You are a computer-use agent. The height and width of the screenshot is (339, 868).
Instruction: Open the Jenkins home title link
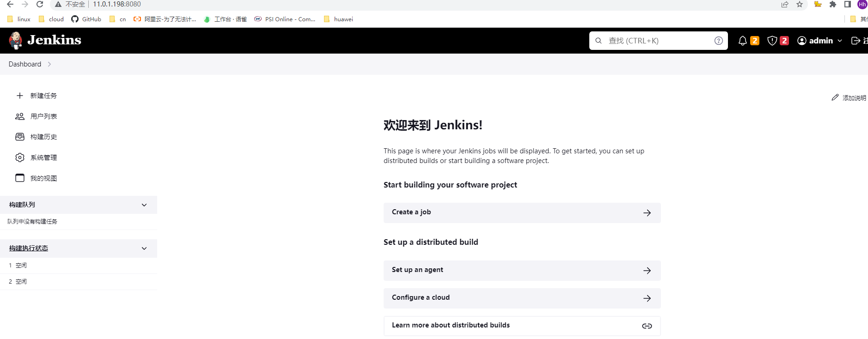54,40
